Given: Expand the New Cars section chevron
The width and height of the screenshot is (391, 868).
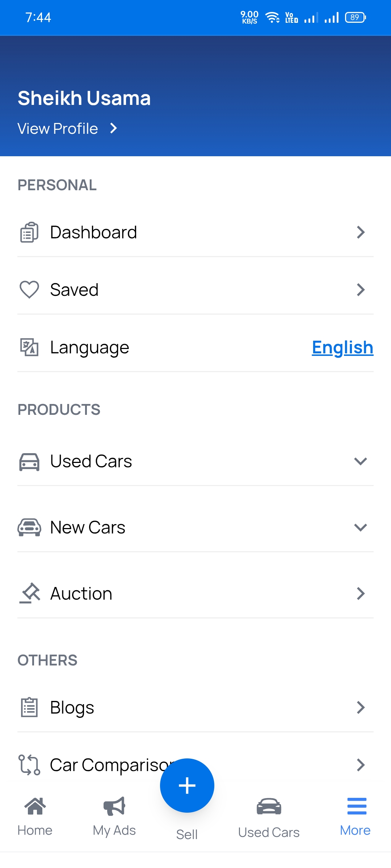Looking at the screenshot, I should point(360,527).
